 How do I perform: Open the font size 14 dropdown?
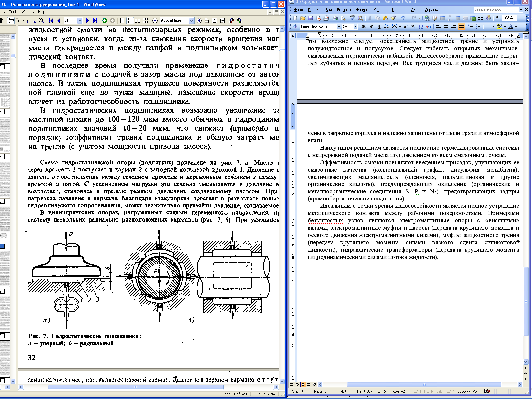pyautogui.click(x=355, y=27)
